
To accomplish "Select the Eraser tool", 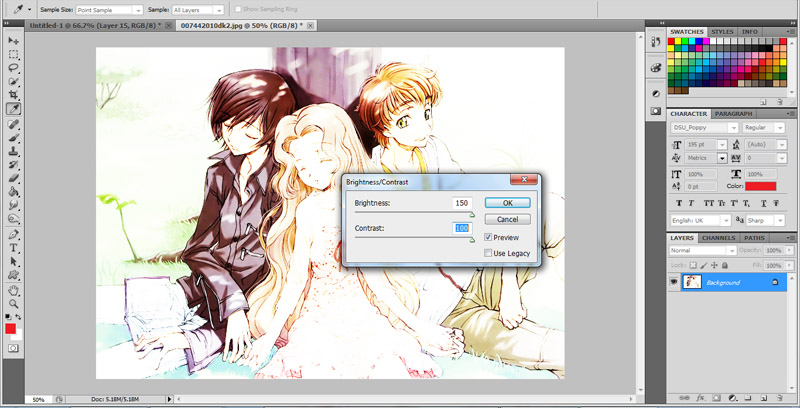I will tap(13, 178).
